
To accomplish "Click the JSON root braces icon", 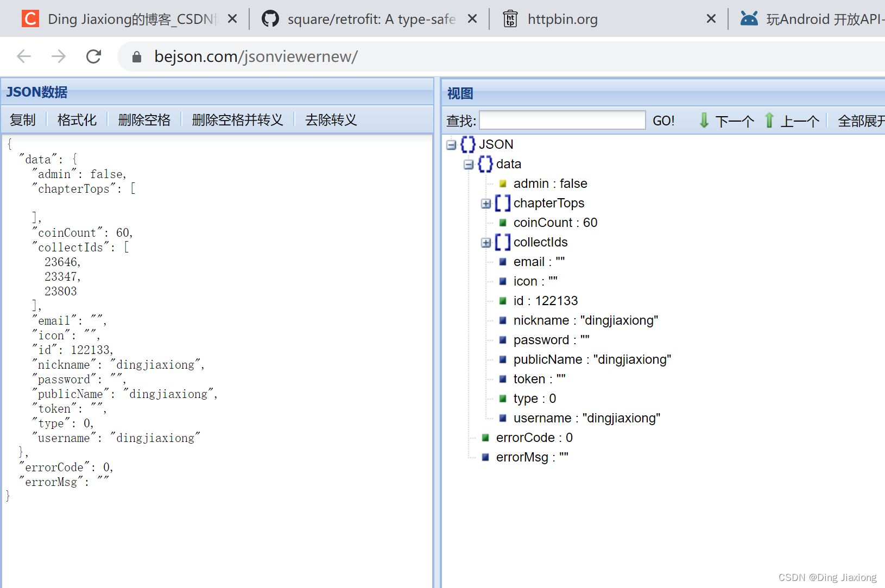I will coord(468,144).
